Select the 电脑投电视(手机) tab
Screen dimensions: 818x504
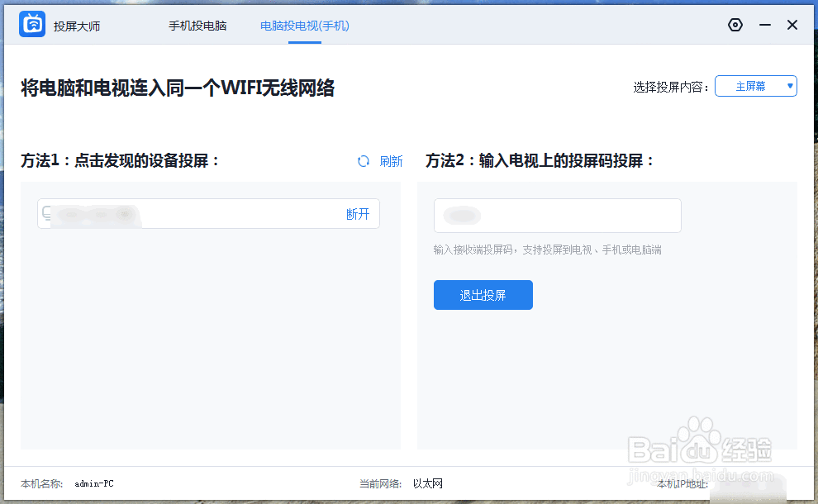(305, 26)
